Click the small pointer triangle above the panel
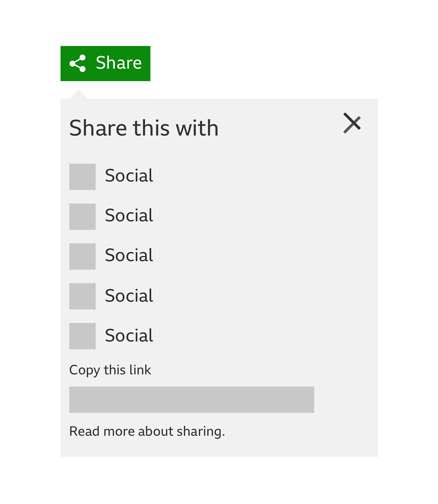Image resolution: width=438 pixels, height=504 pixels. pyautogui.click(x=79, y=95)
